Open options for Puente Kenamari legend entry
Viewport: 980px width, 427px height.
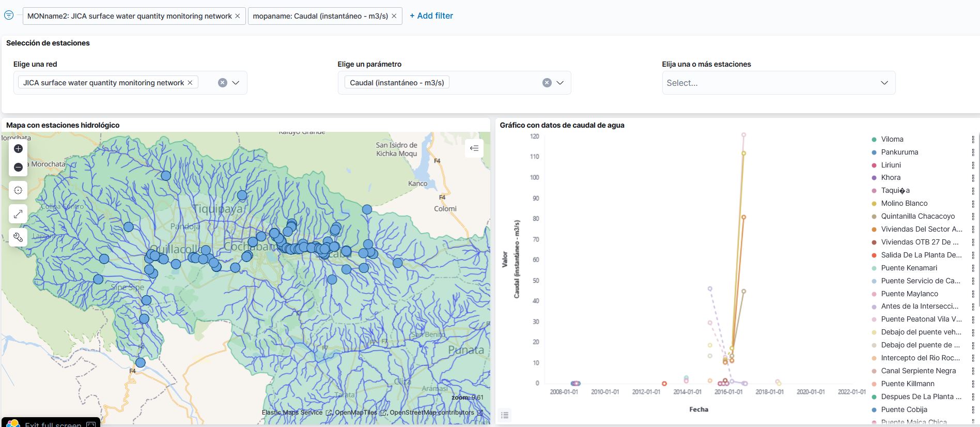click(973, 268)
